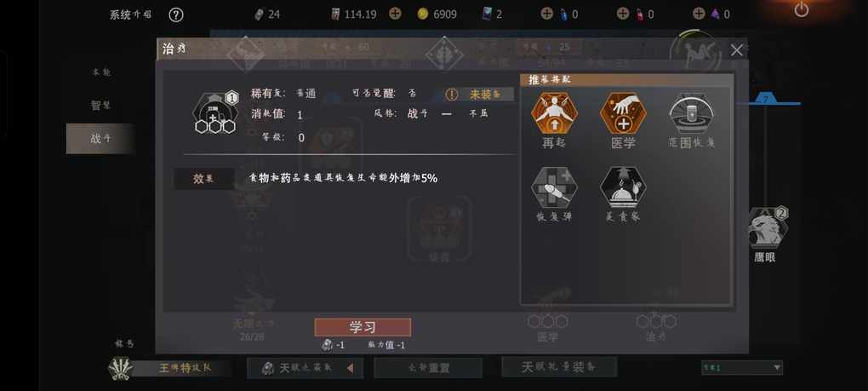Select the 再起 recommended talent icon
Image resolution: width=868 pixels, height=391 pixels.
(554, 113)
